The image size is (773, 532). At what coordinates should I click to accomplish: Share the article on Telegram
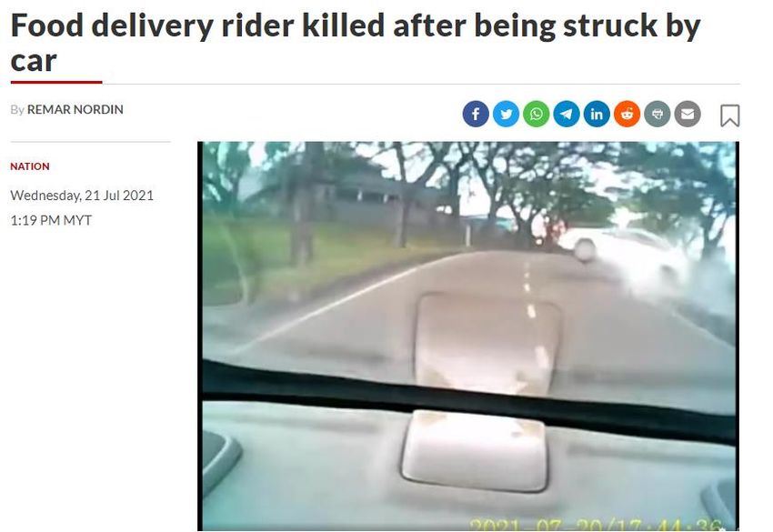[567, 114]
